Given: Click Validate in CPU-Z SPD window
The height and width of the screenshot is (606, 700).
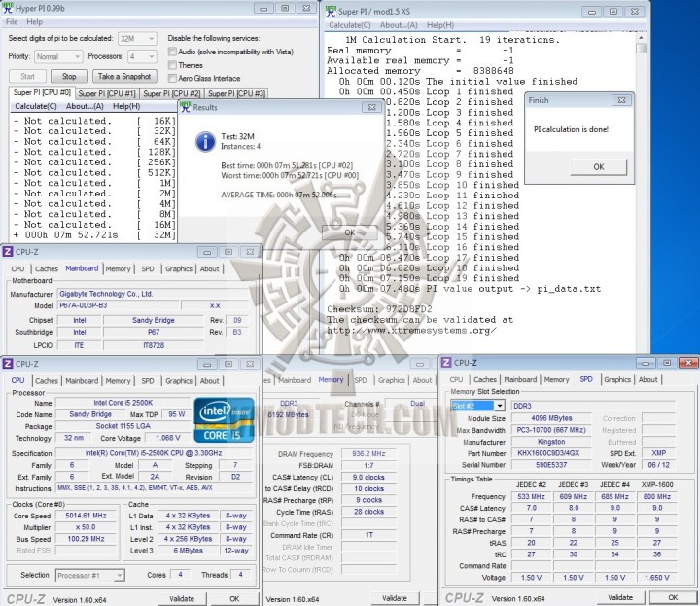Looking at the screenshot, I should [x=620, y=597].
